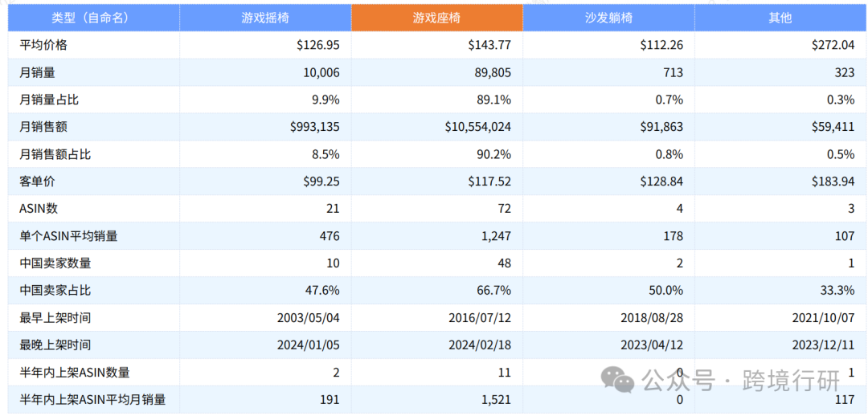868x416 pixels.
Task: Select the 0.8% revenue share cell
Action: pos(669,155)
